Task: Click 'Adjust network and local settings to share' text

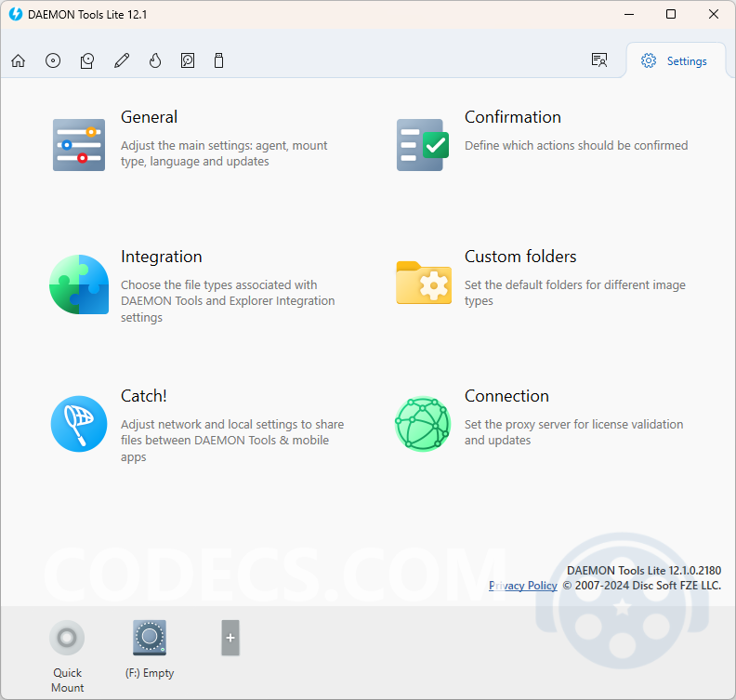Action: [x=232, y=425]
